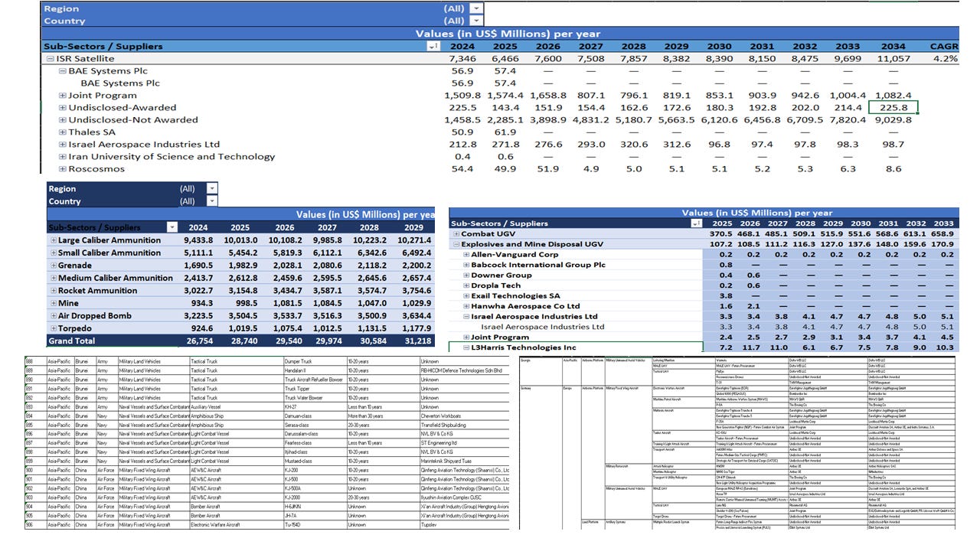Collapse the BAE Systems Plc parent row
The width and height of the screenshot is (980, 551).
click(x=63, y=70)
